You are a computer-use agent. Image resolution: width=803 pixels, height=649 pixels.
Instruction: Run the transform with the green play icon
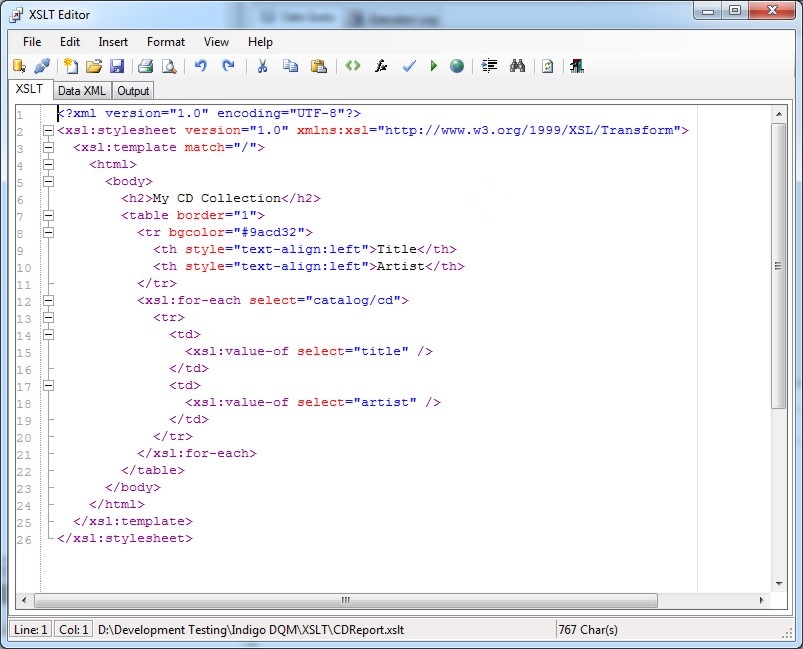coord(433,66)
